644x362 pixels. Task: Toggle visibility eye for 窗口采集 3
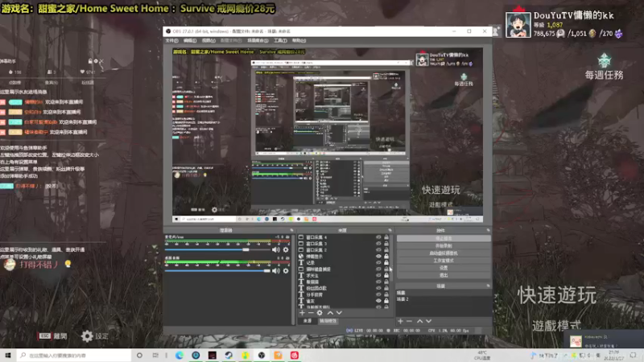[x=378, y=244]
